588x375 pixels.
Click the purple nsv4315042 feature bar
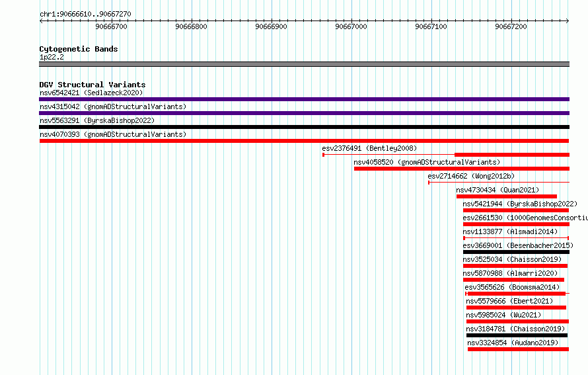(x=304, y=113)
